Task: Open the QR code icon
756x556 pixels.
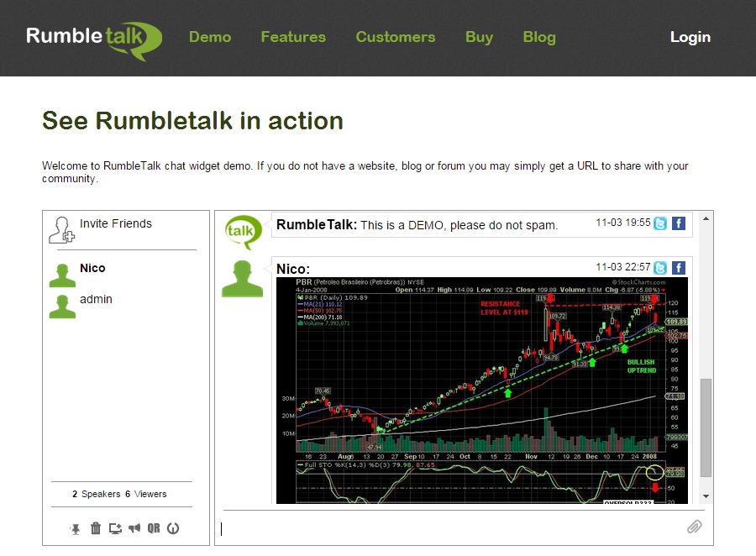Action: 154,528
